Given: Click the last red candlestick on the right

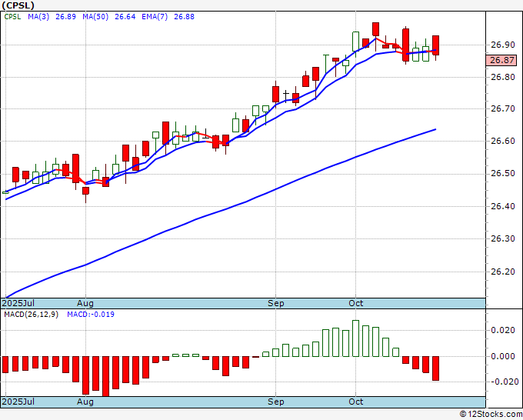Looking at the screenshot, I should pos(435,45).
